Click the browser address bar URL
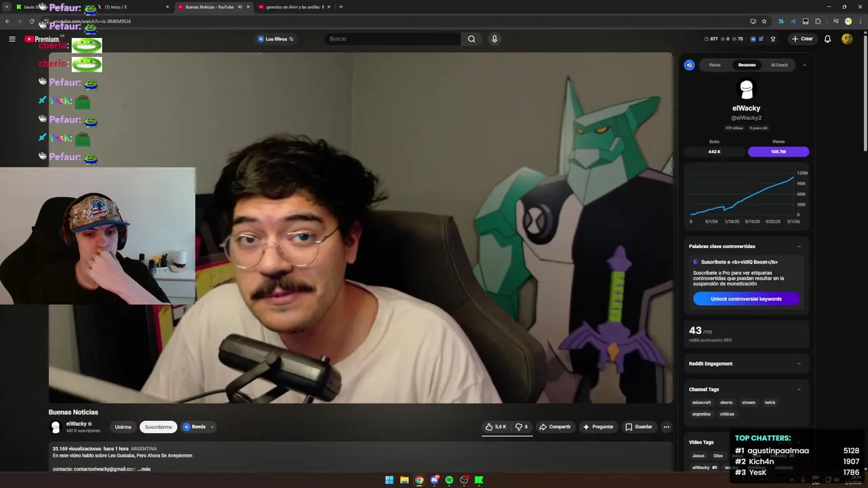 click(x=92, y=21)
